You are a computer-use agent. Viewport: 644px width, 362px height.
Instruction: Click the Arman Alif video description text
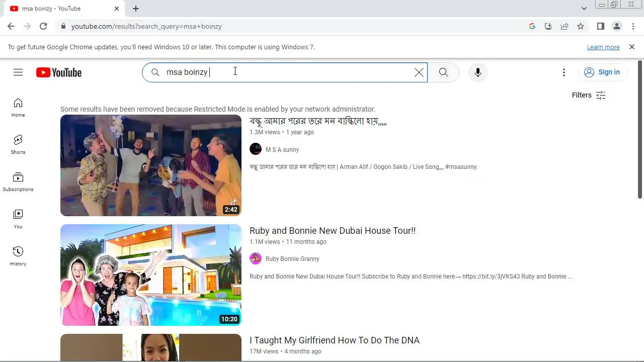click(x=363, y=167)
